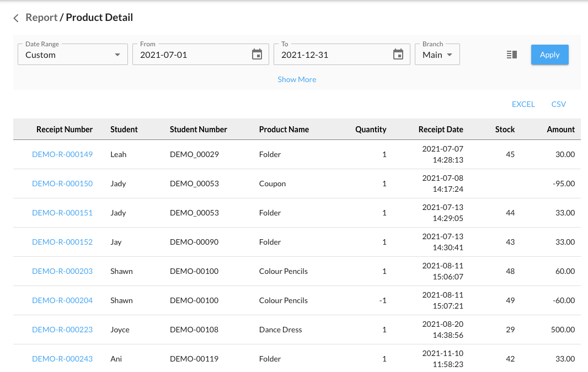Click the Report breadcrumb link

point(41,18)
